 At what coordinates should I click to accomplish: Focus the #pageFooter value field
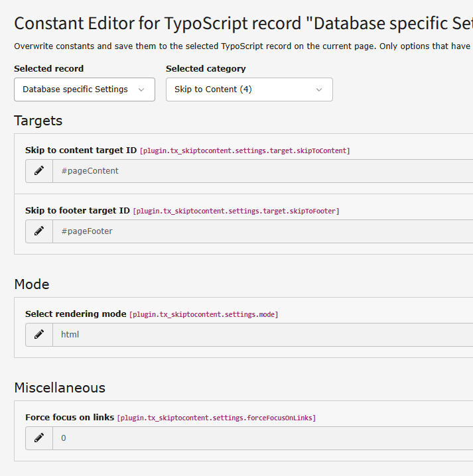point(263,231)
